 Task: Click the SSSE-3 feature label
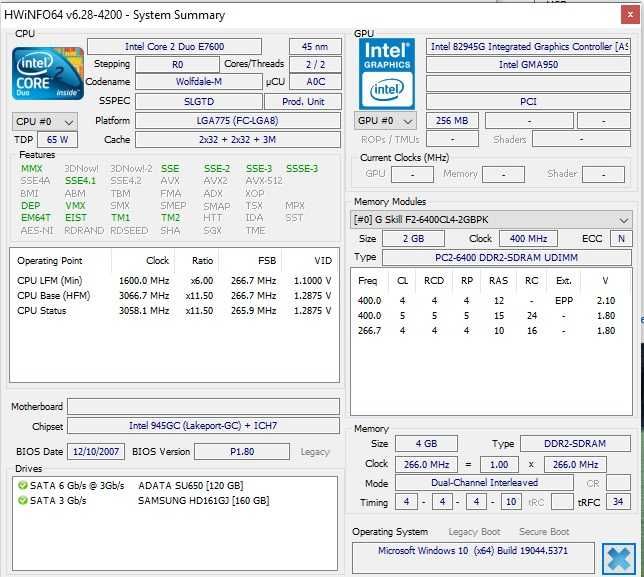click(302, 169)
